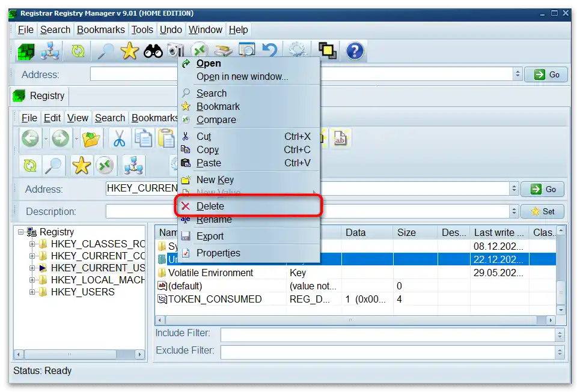Expand the HKEY_CURRENT_USER tree node
The height and width of the screenshot is (392, 580).
[32, 268]
